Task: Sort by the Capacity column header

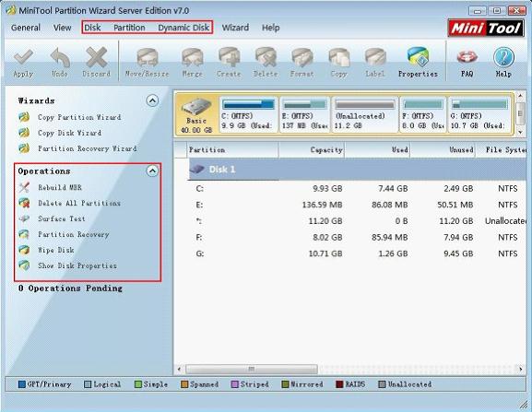Action: coord(312,150)
